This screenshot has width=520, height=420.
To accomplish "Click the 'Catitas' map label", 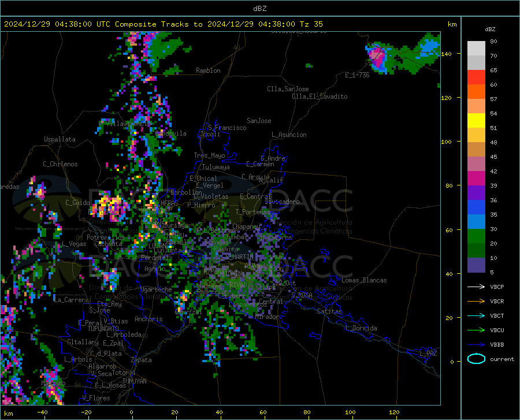I will pyautogui.click(x=329, y=311).
